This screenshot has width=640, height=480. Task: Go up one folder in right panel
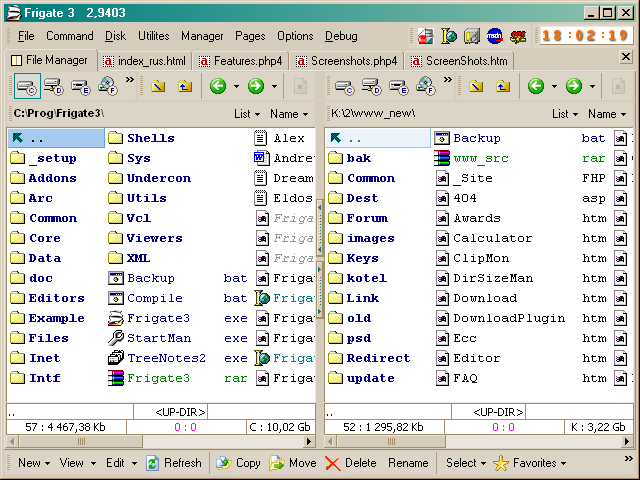503,86
